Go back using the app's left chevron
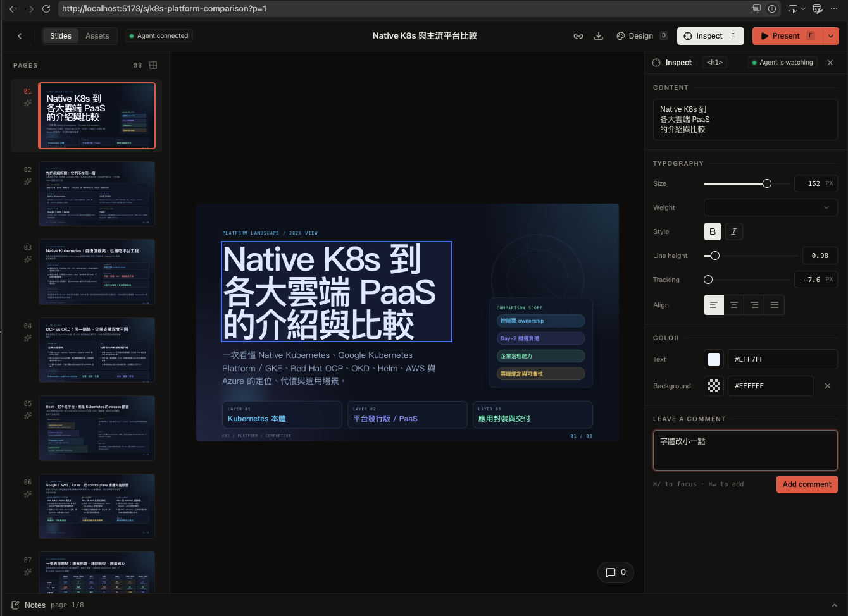The image size is (848, 616). [x=20, y=36]
